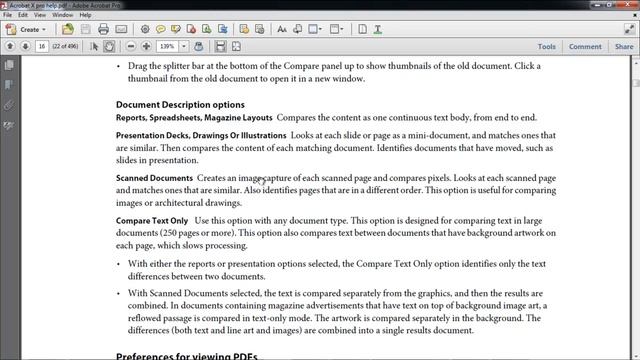This screenshot has width=640, height=360.
Task: Click 'Reports, Spreadsheets, Magazine Layouts' text
Action: click(x=194, y=118)
